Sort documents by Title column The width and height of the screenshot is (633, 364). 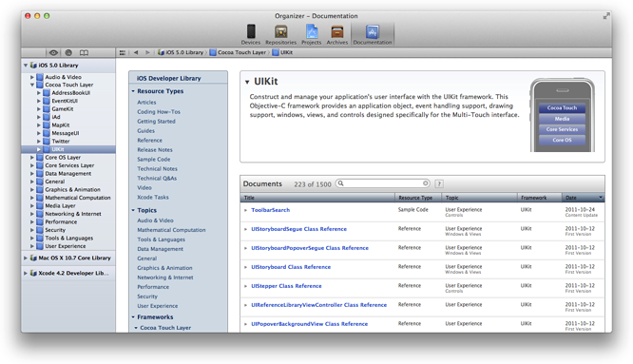tap(317, 198)
